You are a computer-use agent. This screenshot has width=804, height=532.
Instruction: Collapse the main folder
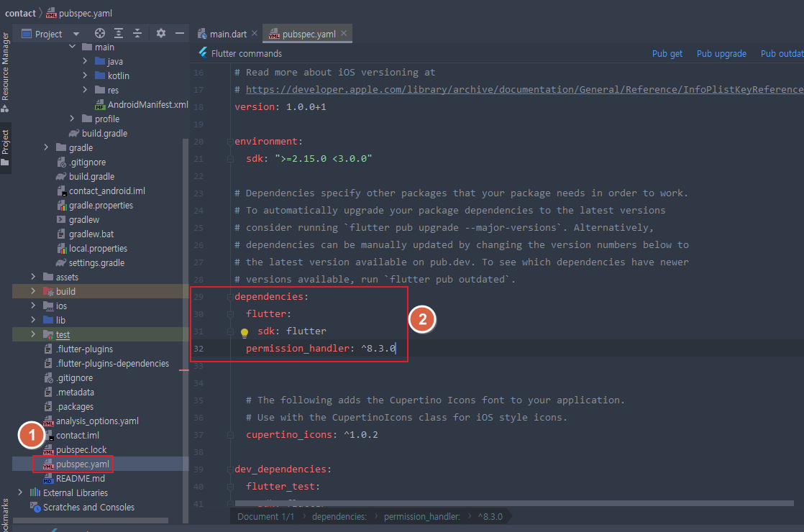tap(73, 47)
